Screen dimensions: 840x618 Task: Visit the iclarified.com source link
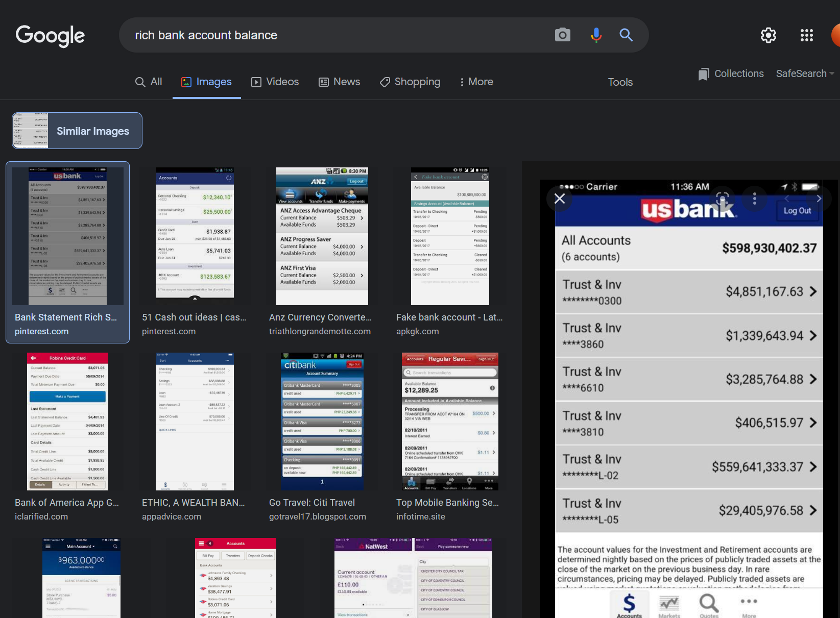coord(41,516)
